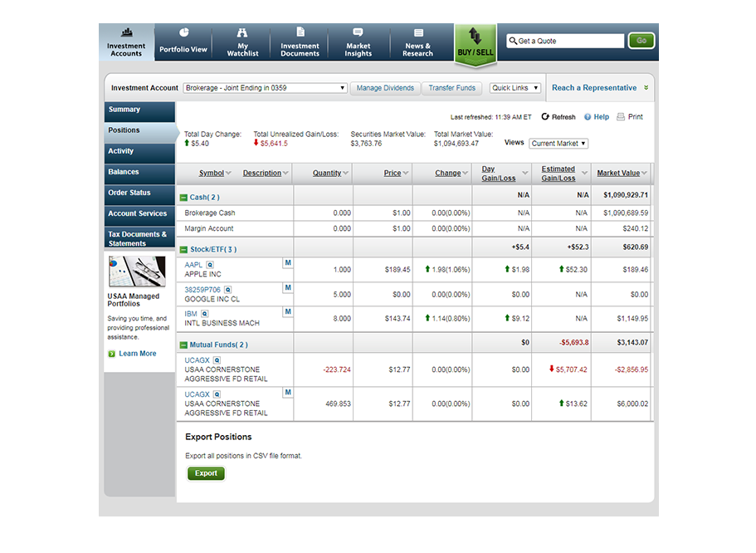Click the sort arrow beside Description header
This screenshot has height=553, width=756.
(286, 174)
